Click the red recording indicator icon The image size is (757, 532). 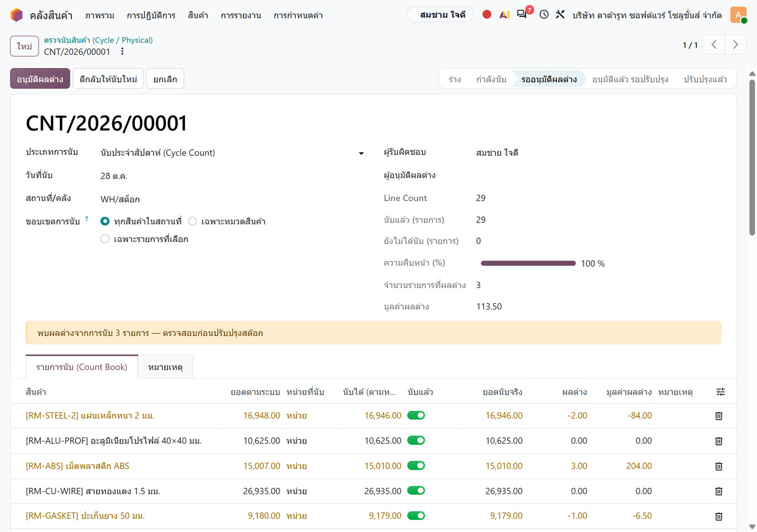tap(487, 14)
